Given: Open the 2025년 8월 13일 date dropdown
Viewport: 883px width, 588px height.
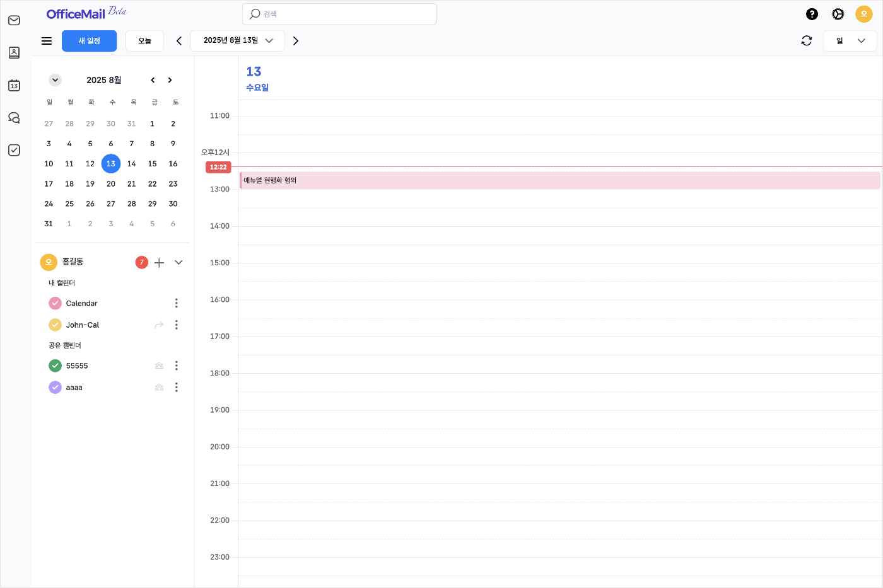Looking at the screenshot, I should coord(238,40).
